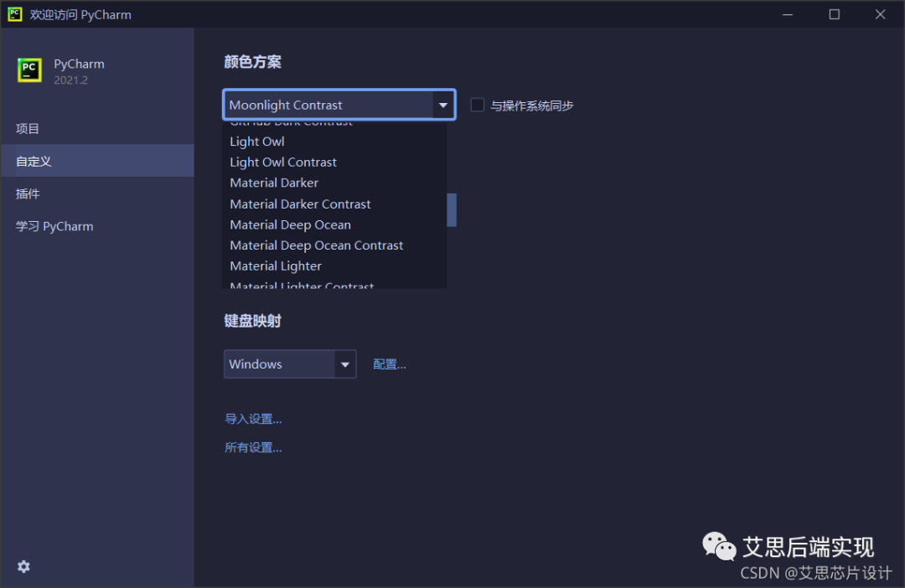Pick Material Deep Ocean theme

coord(290,224)
